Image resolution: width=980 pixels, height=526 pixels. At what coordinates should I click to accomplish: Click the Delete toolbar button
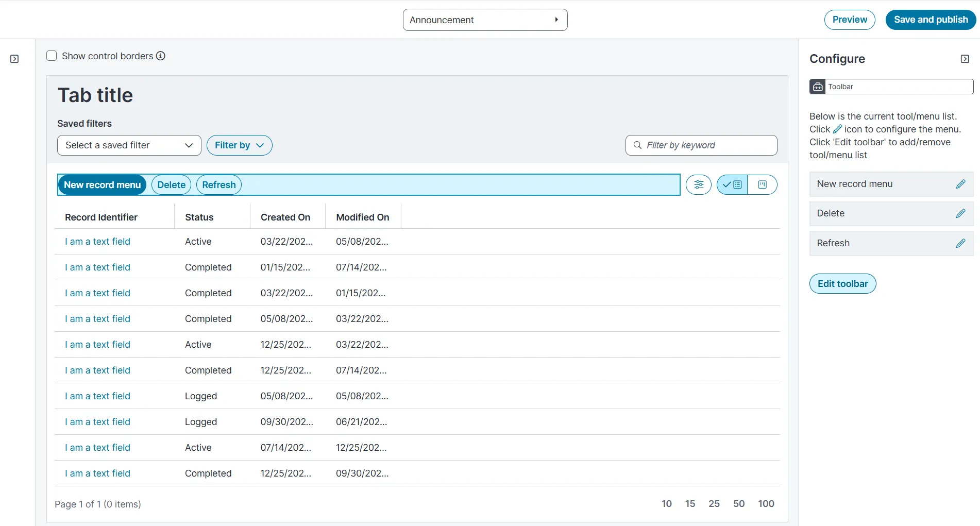172,185
